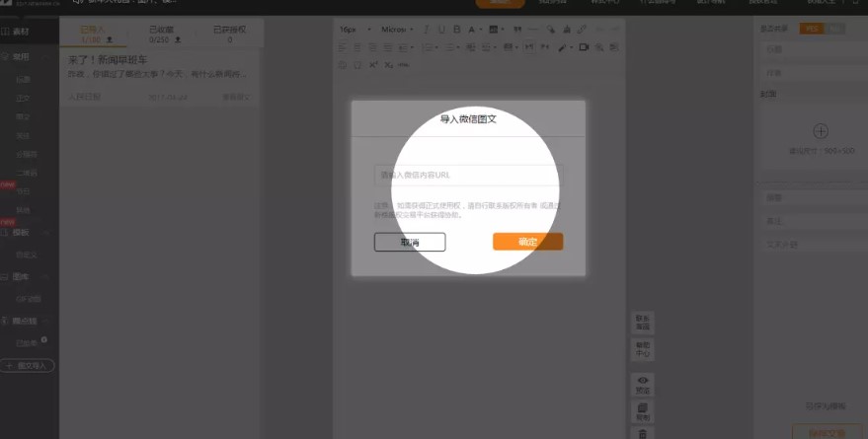
Task: Click the 取消 cancel button in dialog
Action: pos(410,242)
